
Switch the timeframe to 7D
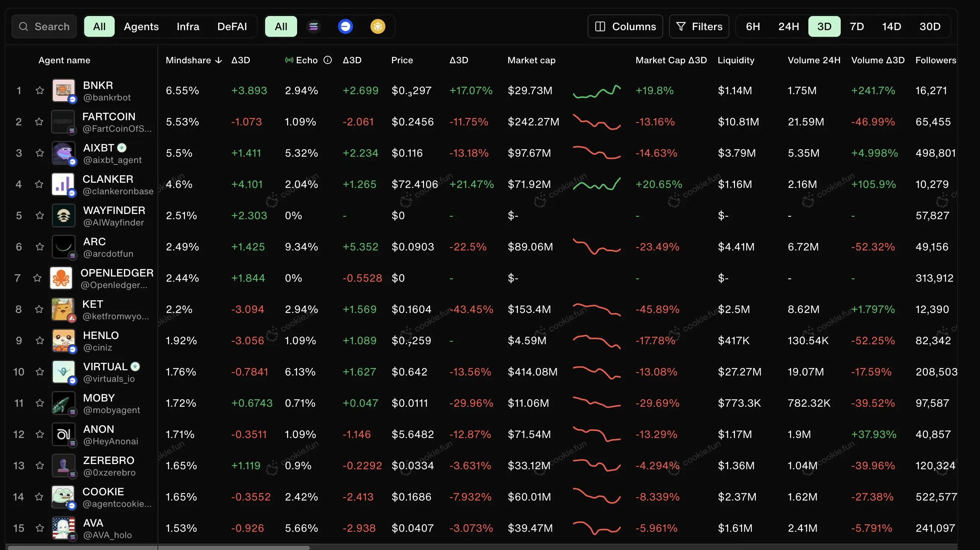click(x=857, y=26)
